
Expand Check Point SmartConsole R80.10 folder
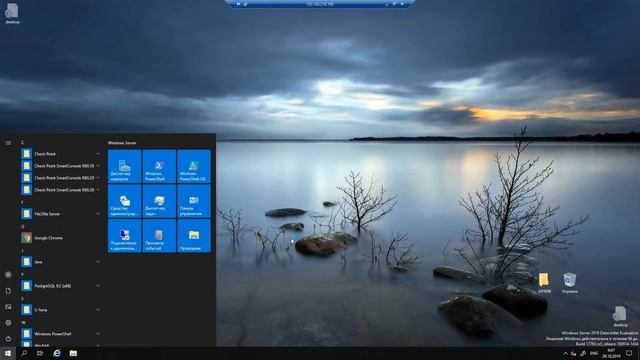[x=98, y=166]
